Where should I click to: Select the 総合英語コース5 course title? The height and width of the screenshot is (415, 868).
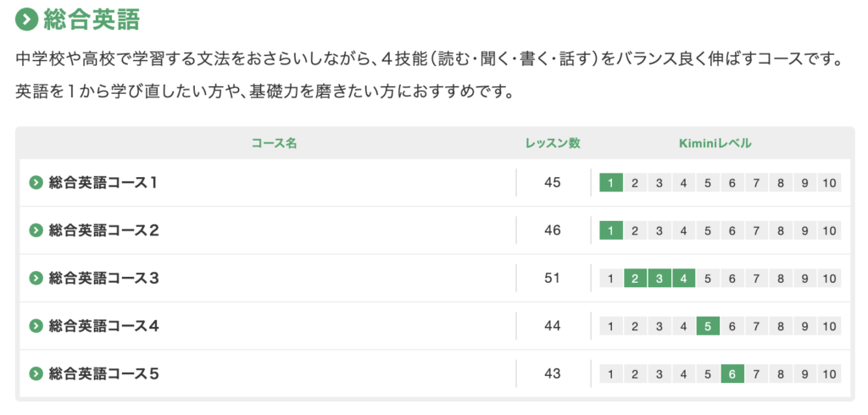[103, 374]
